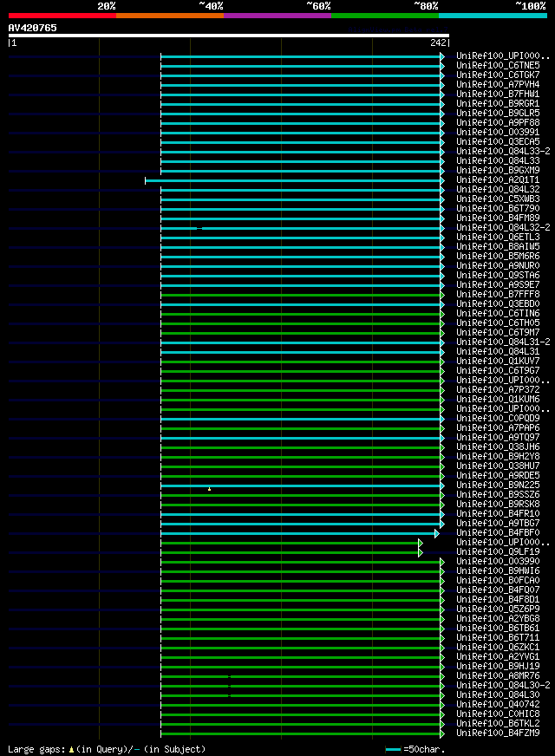
Task: Select the UniRef100_B6T790 label
Action: pyautogui.click(x=498, y=208)
